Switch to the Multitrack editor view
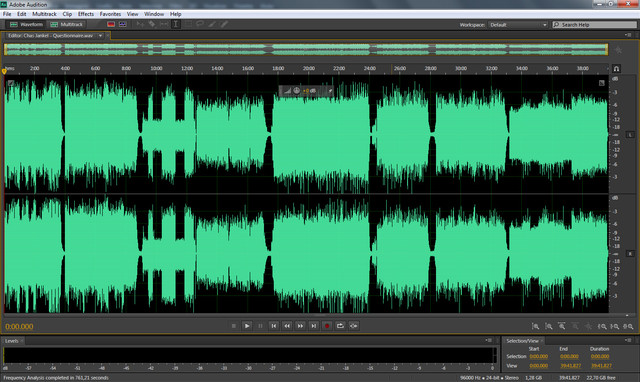Image resolution: width=640 pixels, height=382 pixels. (66, 24)
